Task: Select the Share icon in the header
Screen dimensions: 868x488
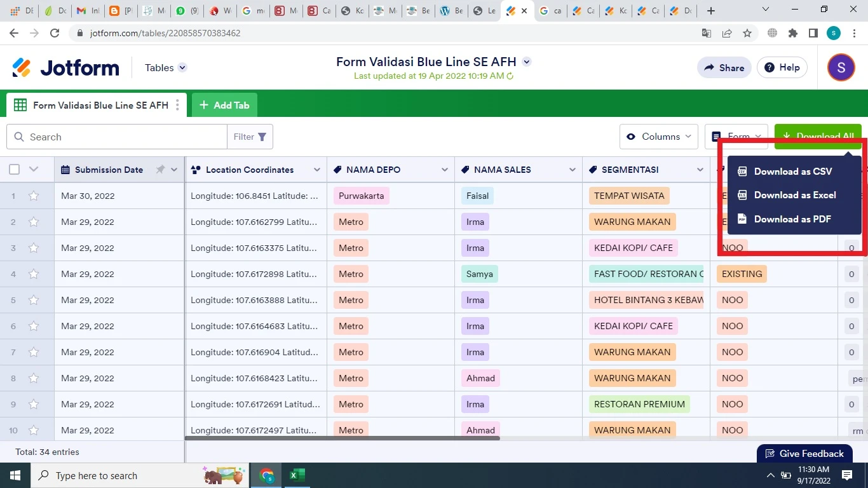Action: [708, 67]
